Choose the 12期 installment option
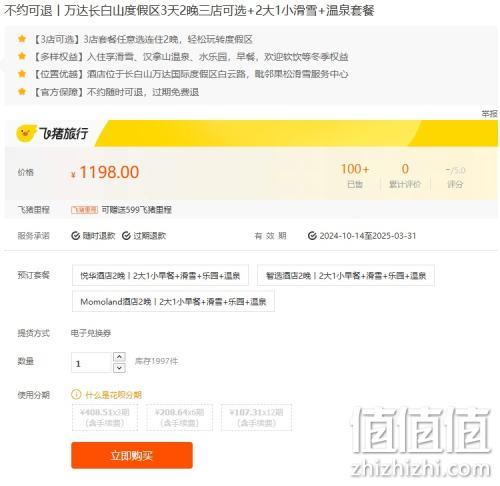The height and width of the screenshot is (486, 500). pos(256,417)
